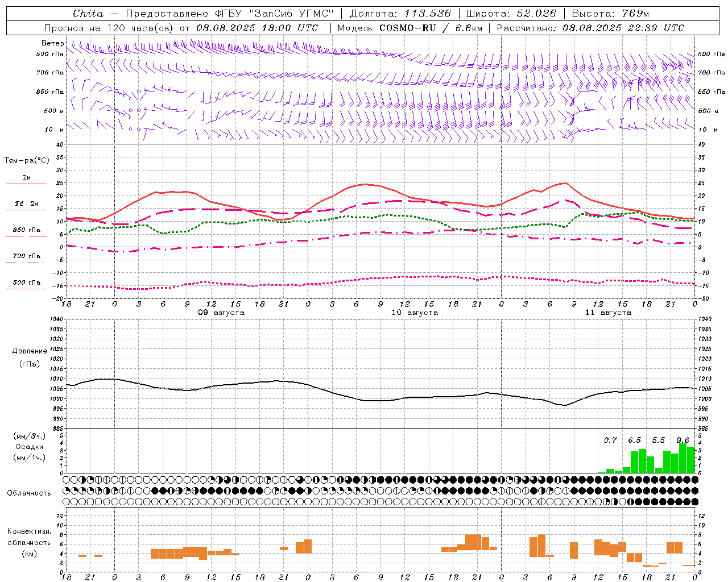
Task: Click the Широта: 52.026 value
Action: pos(511,13)
